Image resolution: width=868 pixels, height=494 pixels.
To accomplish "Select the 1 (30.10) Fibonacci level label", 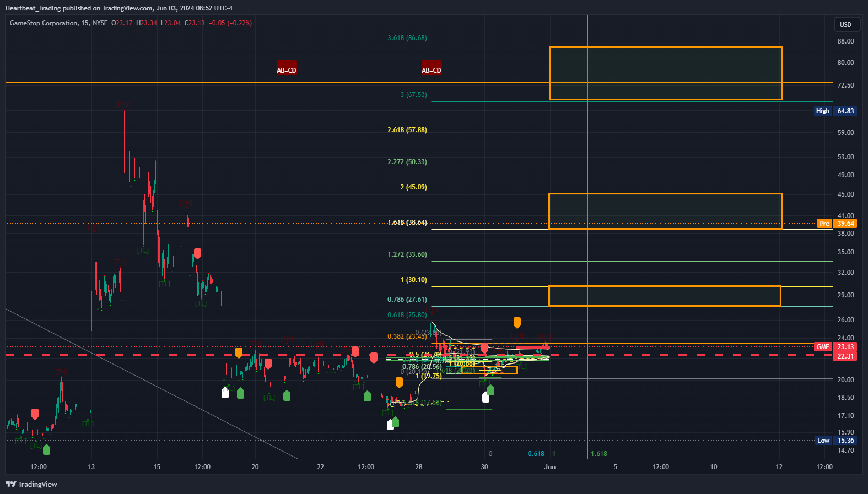I will pos(413,280).
